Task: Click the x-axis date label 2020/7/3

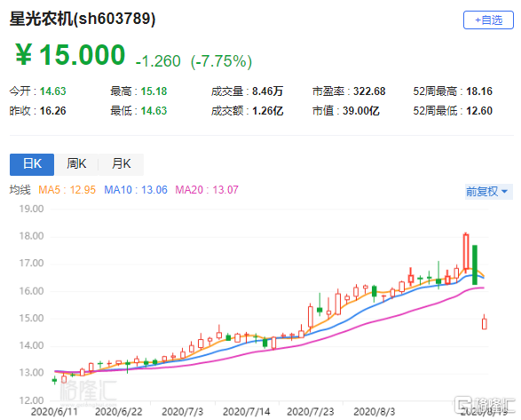Action: pyautogui.click(x=183, y=412)
